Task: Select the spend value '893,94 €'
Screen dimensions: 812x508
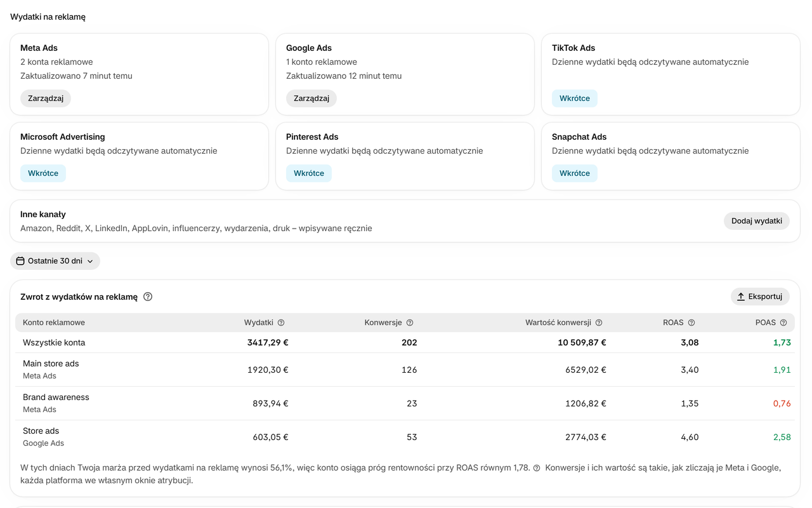Action: click(x=270, y=403)
